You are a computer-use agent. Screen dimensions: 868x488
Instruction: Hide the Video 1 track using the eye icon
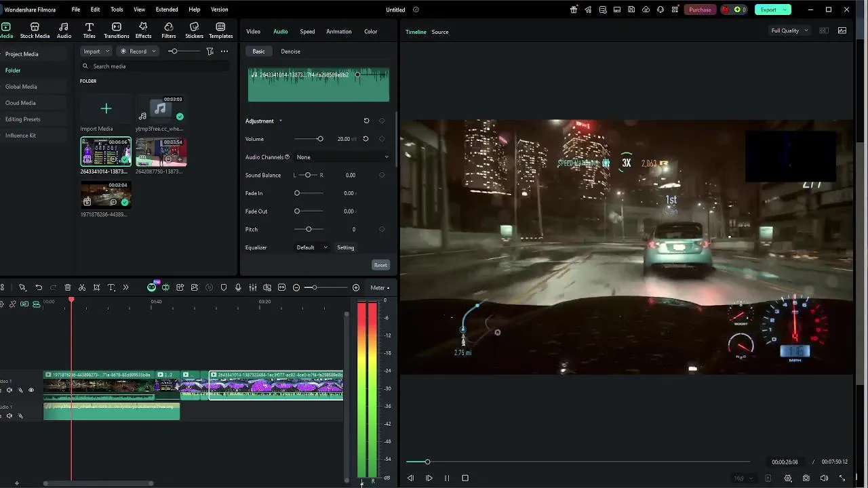(x=31, y=390)
